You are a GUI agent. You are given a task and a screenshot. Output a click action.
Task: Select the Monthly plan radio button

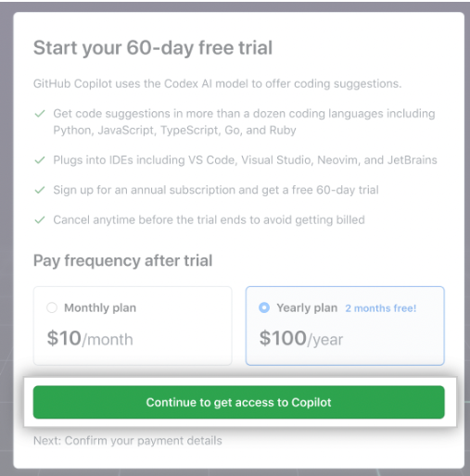point(52,307)
